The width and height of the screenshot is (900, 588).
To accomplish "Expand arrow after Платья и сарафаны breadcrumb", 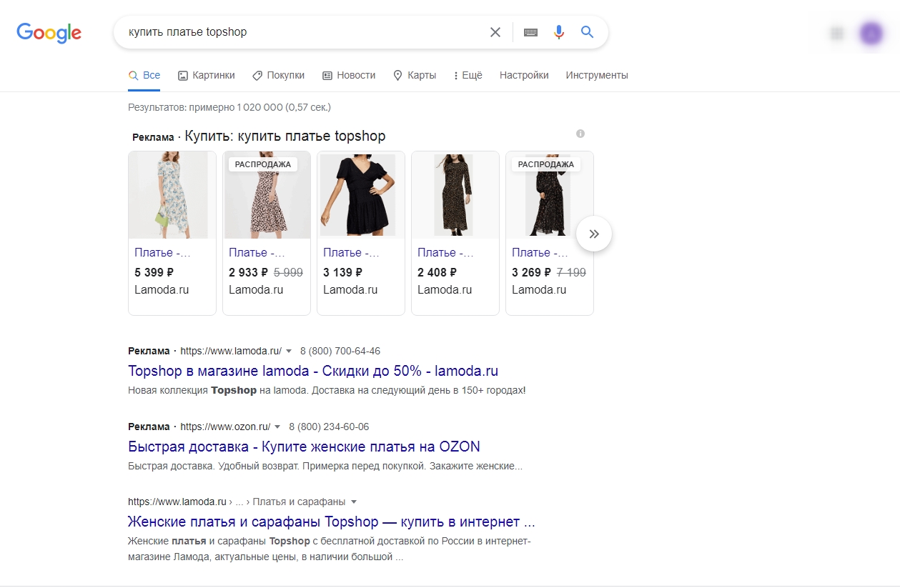I will [x=353, y=502].
